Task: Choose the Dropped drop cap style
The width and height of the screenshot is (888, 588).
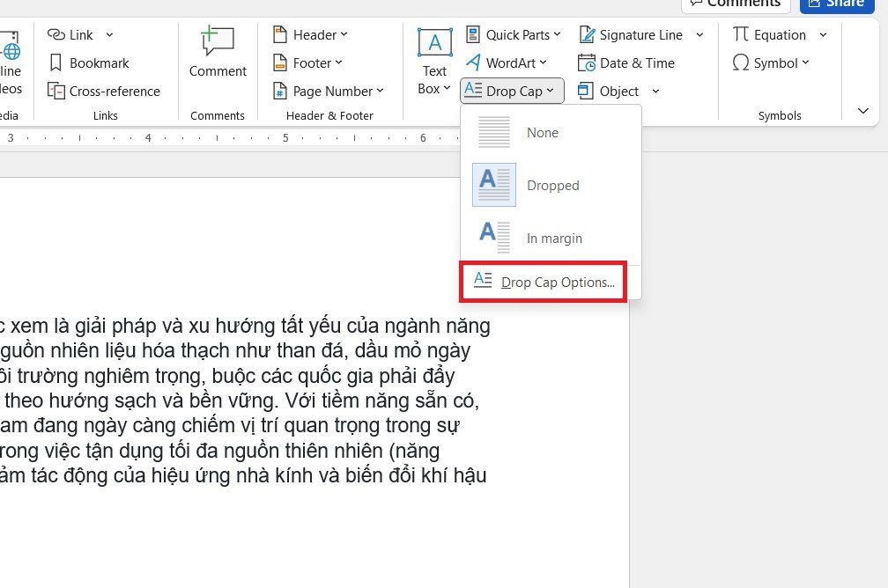Action: point(551,186)
